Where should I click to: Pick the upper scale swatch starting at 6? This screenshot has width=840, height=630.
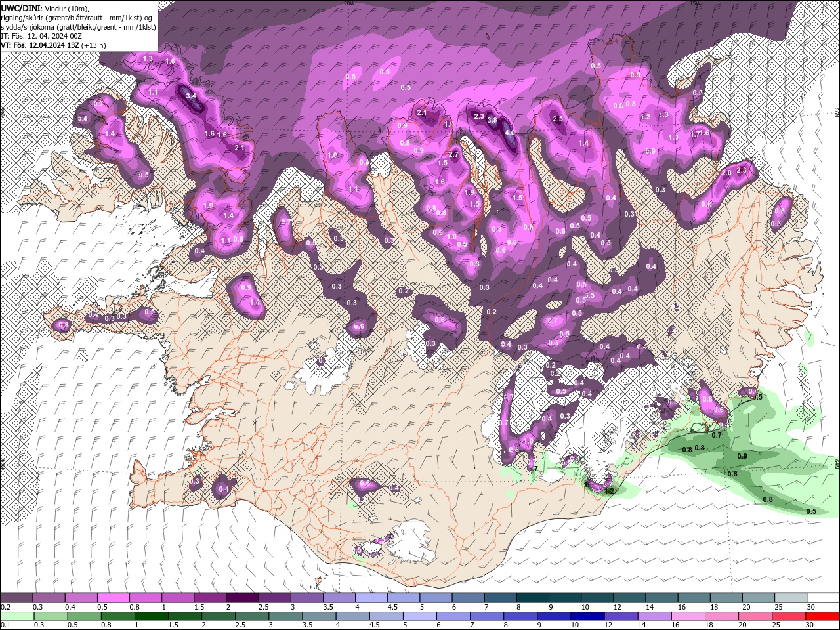tap(468, 598)
